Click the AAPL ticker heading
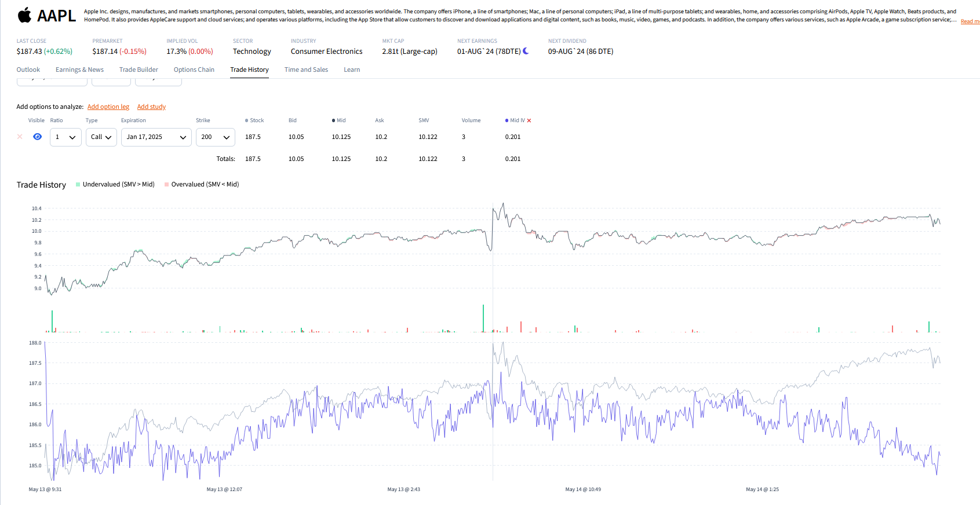980x505 pixels. (x=57, y=16)
